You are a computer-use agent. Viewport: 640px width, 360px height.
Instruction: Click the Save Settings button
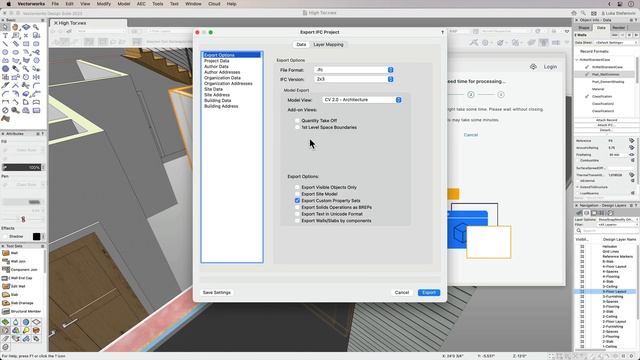[217, 293]
